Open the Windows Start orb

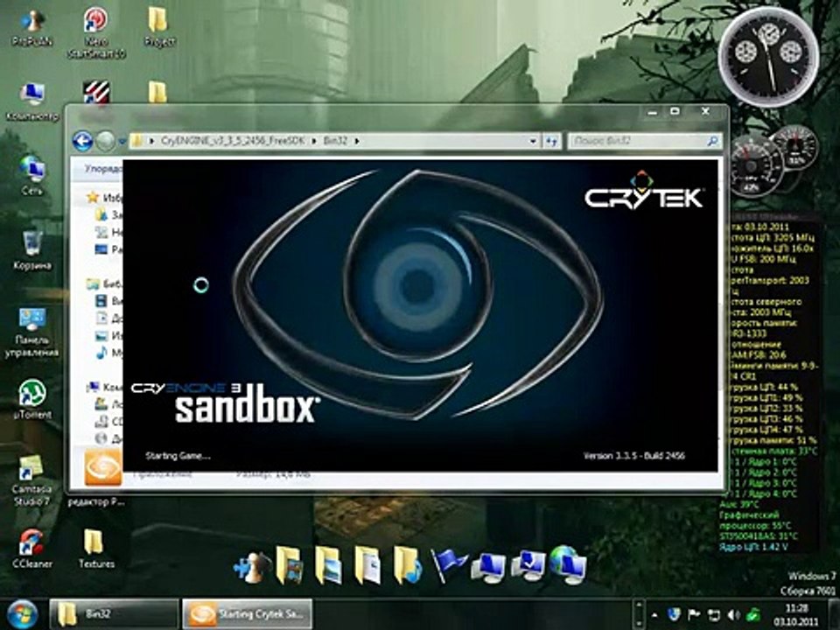tap(22, 614)
